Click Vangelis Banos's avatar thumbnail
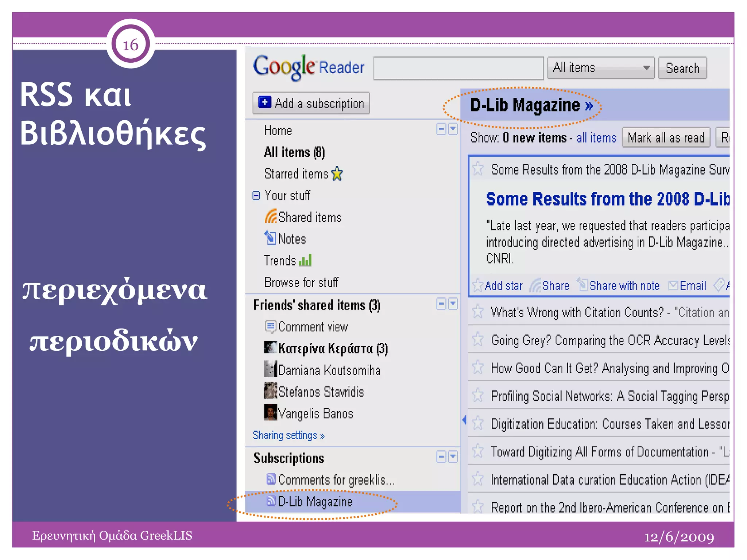Viewport: 747px width, 560px height. click(x=270, y=412)
